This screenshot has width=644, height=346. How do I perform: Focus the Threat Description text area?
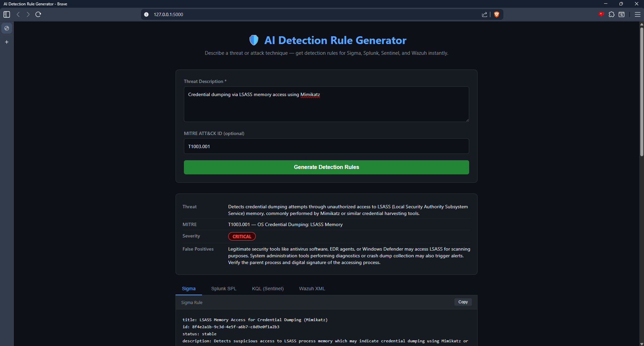pyautogui.click(x=327, y=104)
